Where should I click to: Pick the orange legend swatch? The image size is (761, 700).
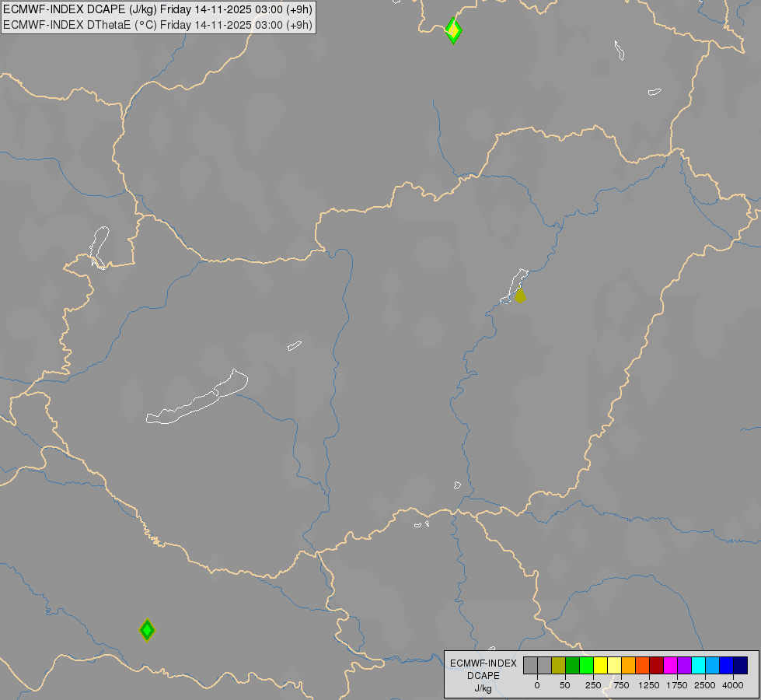coord(629,666)
